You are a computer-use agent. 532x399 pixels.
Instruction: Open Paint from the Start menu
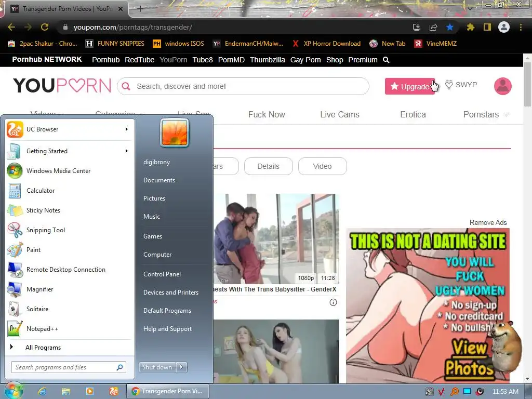point(70,250)
